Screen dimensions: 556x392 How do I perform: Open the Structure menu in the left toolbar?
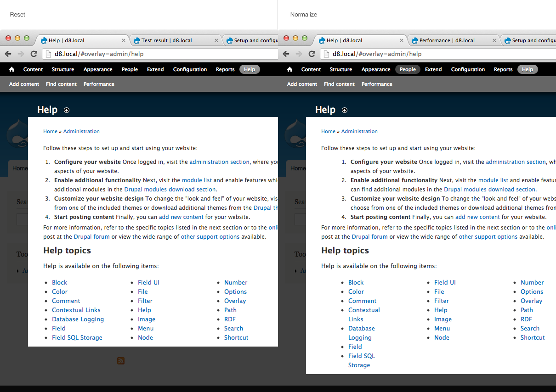63,69
